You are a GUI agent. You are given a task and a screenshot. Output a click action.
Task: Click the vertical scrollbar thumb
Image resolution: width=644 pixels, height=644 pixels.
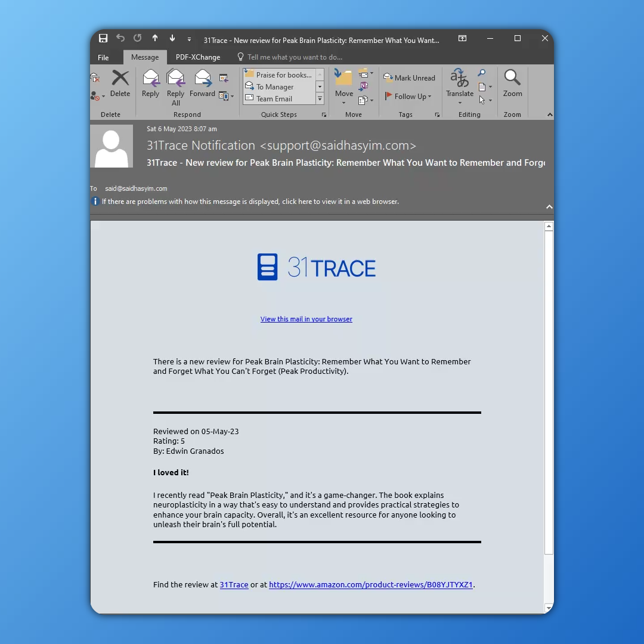tap(549, 392)
